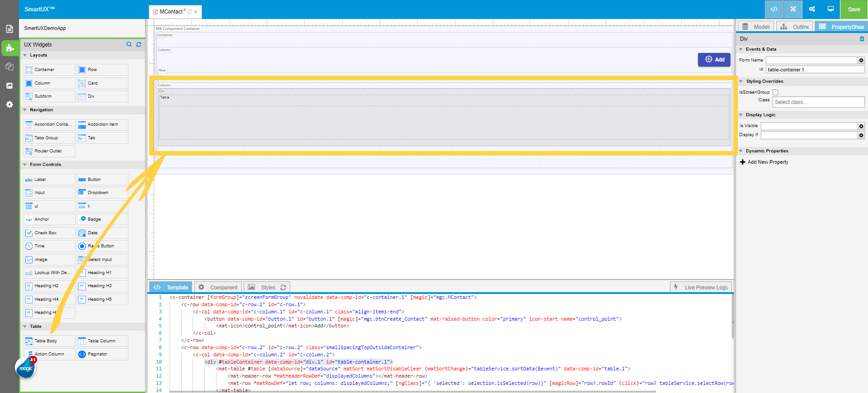Click the magic logo badge with notifications

[x=26, y=368]
